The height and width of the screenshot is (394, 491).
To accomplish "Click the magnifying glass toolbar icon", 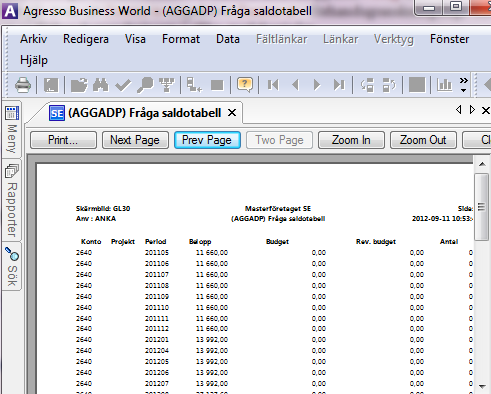I will click(145, 85).
